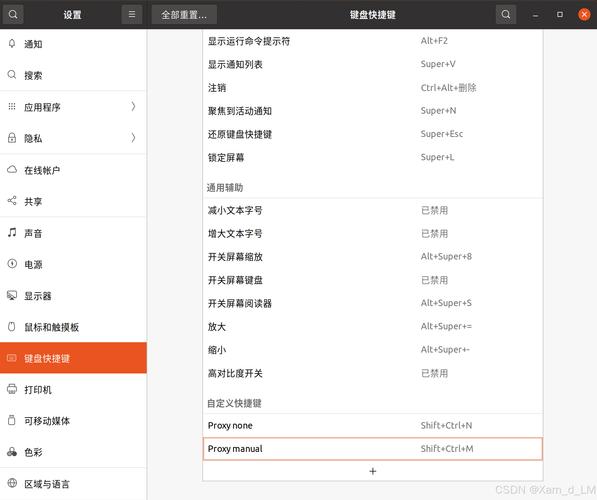The image size is (597, 500).
Task: Open 区域与语言 settings in sidebar
Action: click(73, 484)
